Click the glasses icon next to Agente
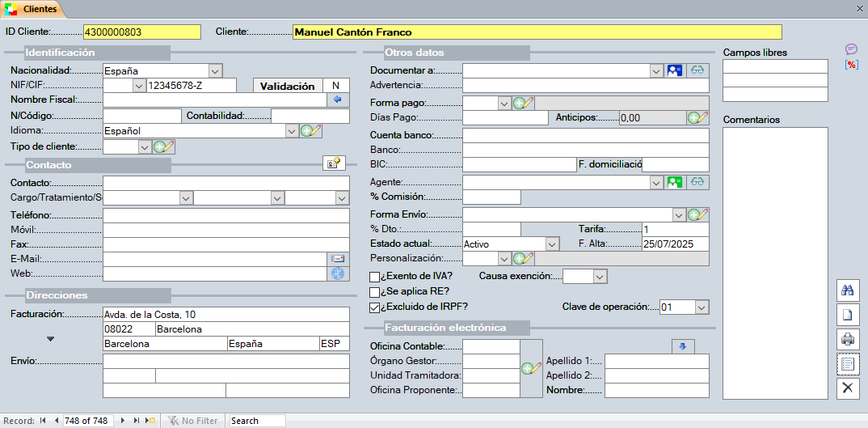This screenshot has height=428, width=868. click(697, 183)
